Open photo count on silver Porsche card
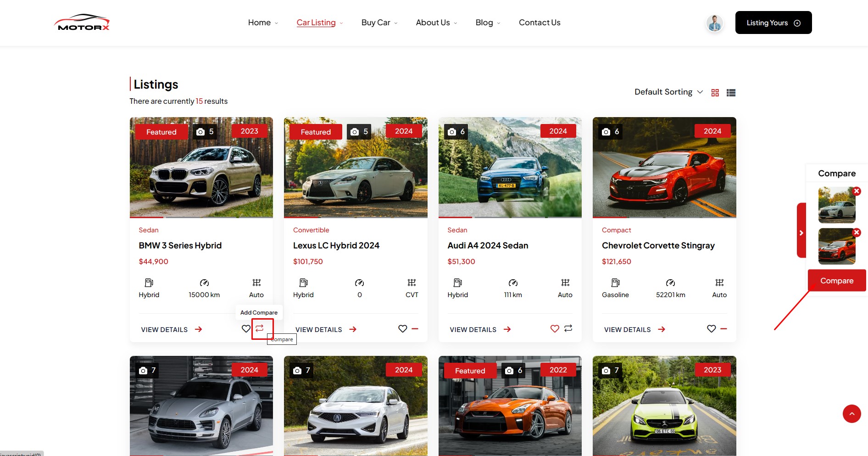Image resolution: width=868 pixels, height=456 pixels. (x=147, y=371)
